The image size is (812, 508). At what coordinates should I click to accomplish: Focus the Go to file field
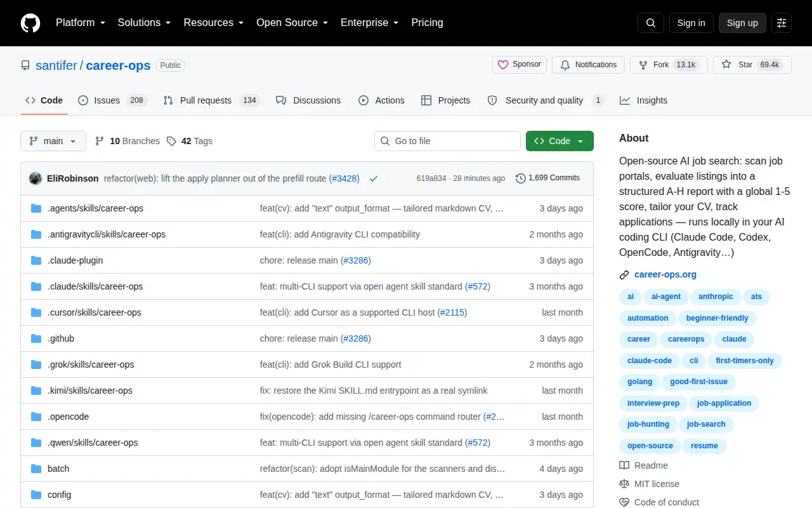[x=447, y=141]
